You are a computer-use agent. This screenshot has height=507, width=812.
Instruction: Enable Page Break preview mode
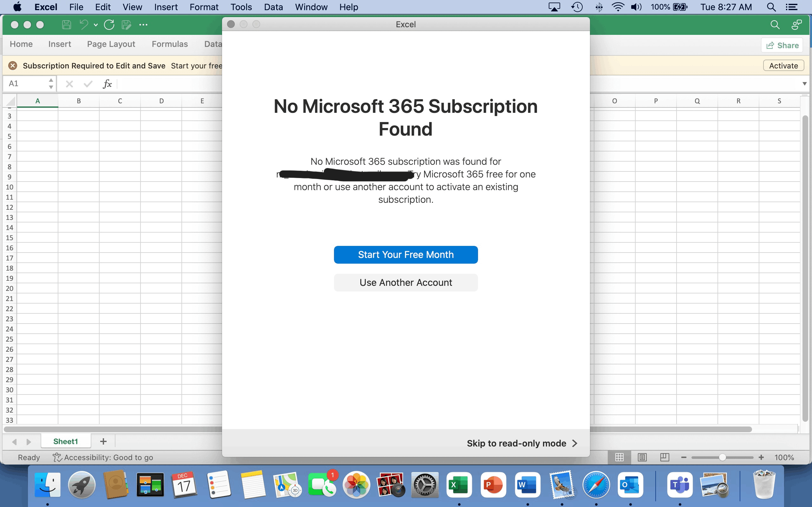tap(665, 457)
